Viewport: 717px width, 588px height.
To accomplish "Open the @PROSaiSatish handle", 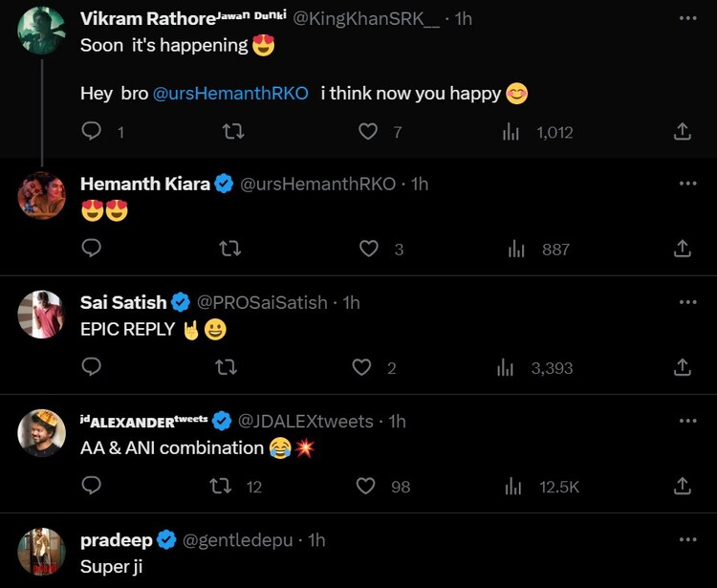I will [x=264, y=302].
